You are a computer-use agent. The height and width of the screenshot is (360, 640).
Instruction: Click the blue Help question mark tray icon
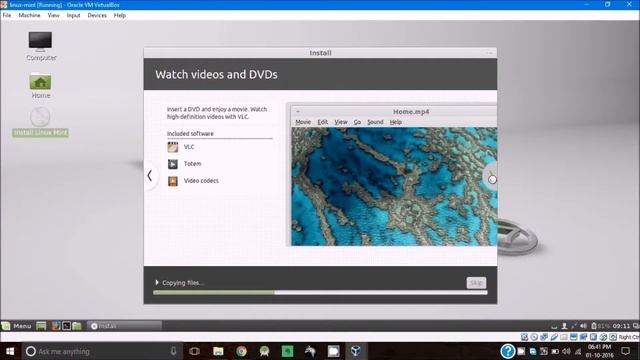[x=507, y=351]
